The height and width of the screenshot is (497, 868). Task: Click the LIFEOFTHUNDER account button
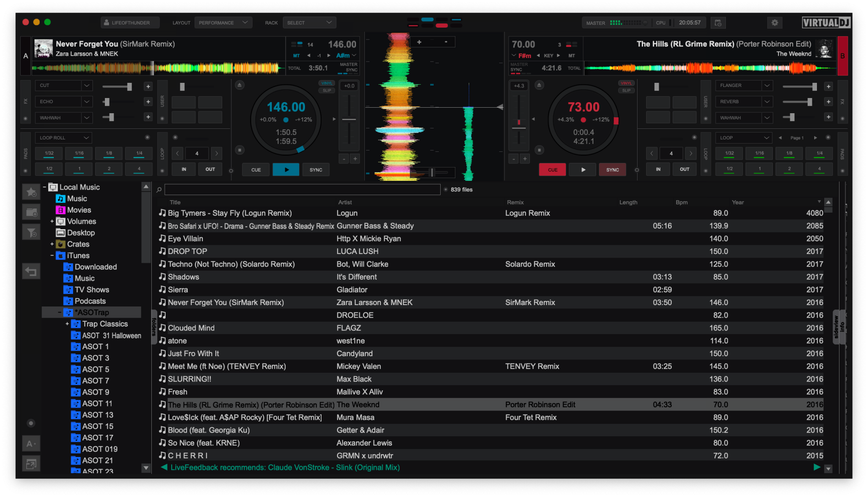click(x=130, y=23)
